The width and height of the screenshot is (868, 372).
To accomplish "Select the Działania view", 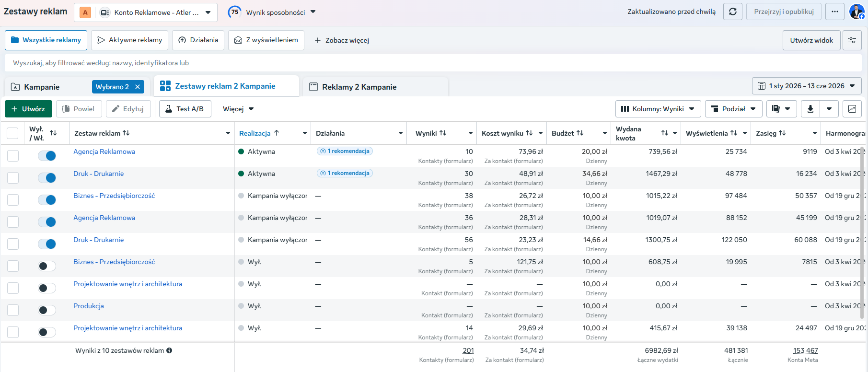I will pos(198,40).
